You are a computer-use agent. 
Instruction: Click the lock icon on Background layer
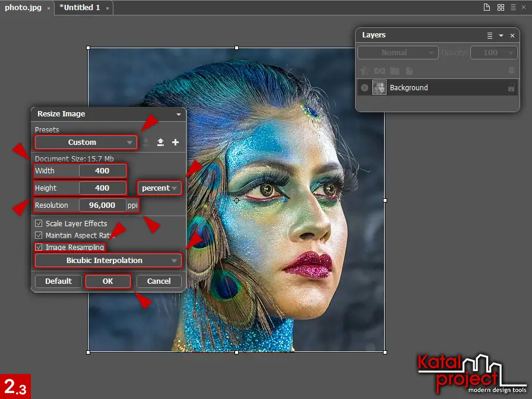pyautogui.click(x=511, y=88)
